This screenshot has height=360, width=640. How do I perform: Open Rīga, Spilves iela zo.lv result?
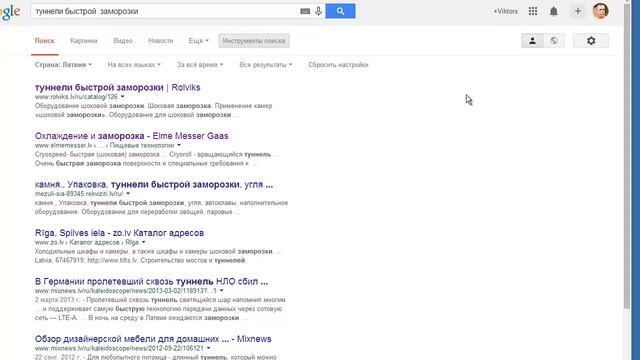[119, 233]
